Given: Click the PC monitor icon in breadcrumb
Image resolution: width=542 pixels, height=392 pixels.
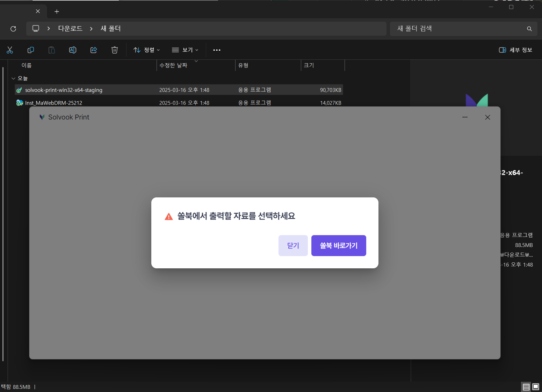Looking at the screenshot, I should (36, 29).
